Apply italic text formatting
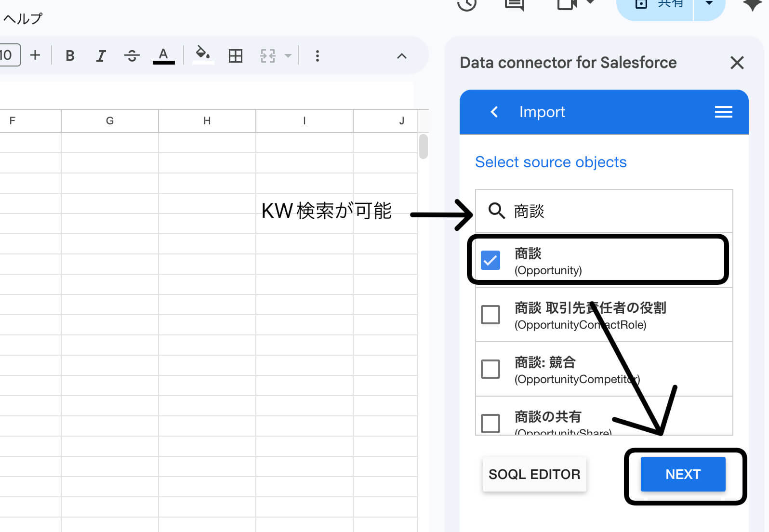The width and height of the screenshot is (769, 532). [101, 56]
